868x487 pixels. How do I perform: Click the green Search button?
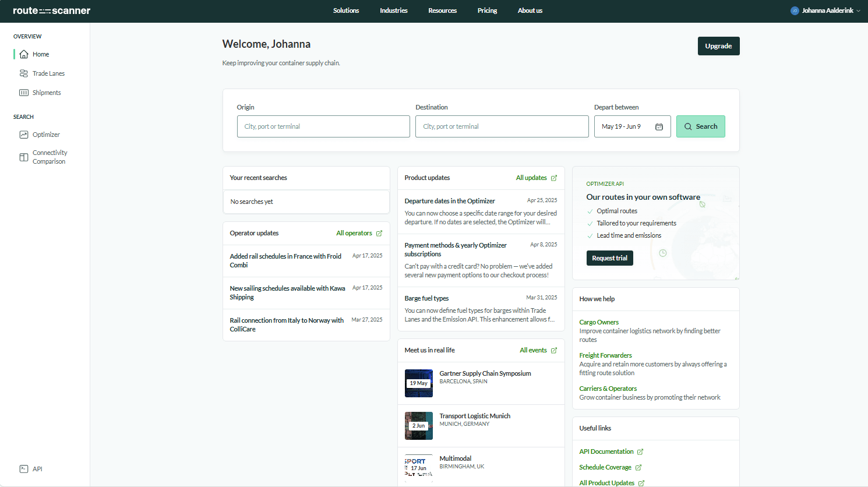pos(701,126)
